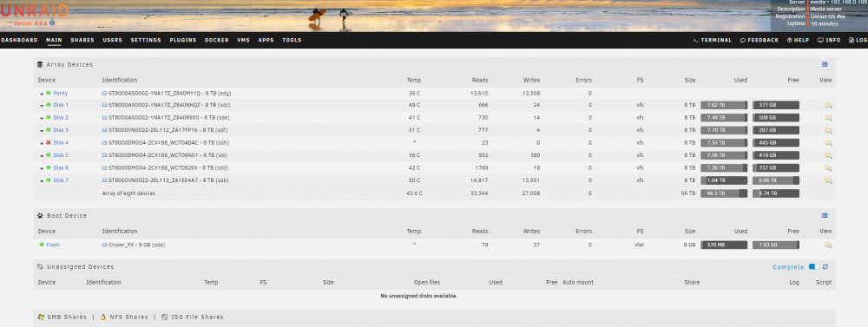Expand the Disk 1 dropdown arrow
Viewport: 868px width, 327px height.
(x=42, y=106)
